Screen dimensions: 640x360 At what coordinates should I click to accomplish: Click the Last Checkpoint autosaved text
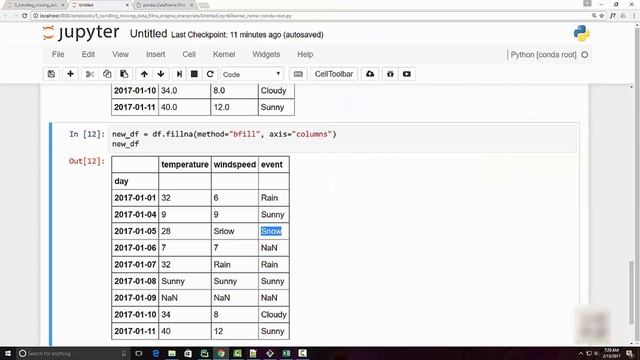coord(247,35)
